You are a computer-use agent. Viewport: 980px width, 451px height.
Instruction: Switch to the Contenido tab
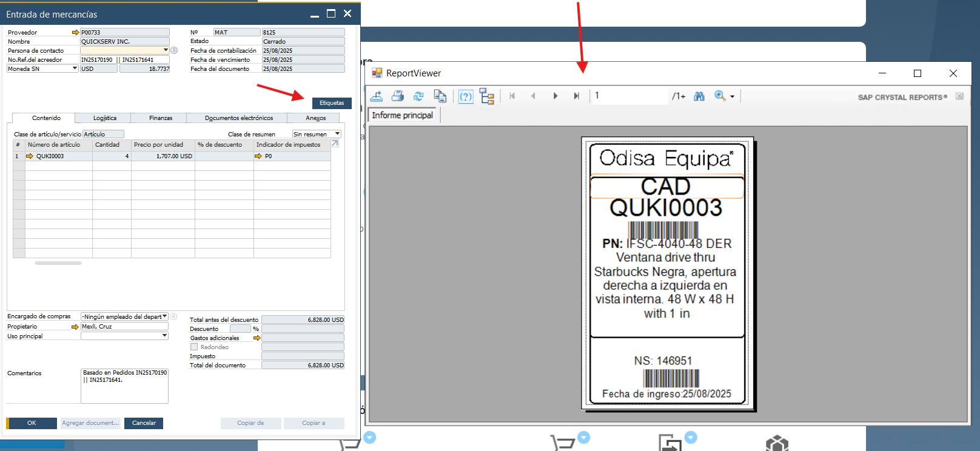[47, 118]
